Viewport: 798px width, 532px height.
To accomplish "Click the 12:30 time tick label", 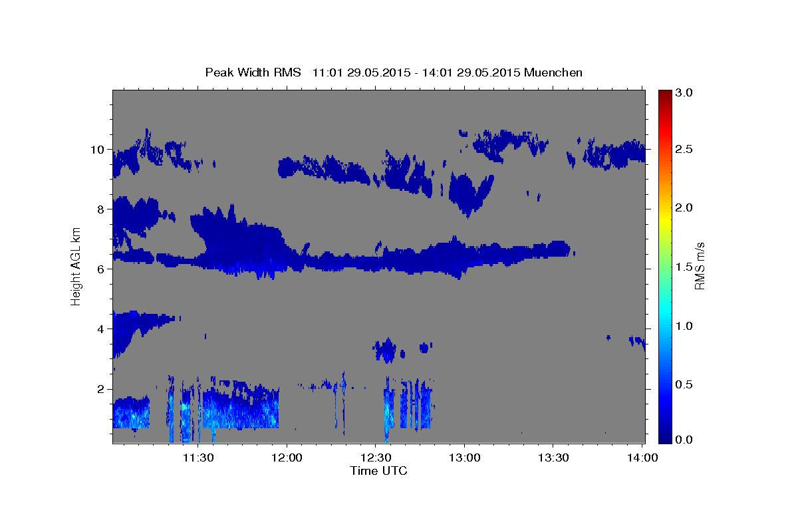I will point(376,458).
